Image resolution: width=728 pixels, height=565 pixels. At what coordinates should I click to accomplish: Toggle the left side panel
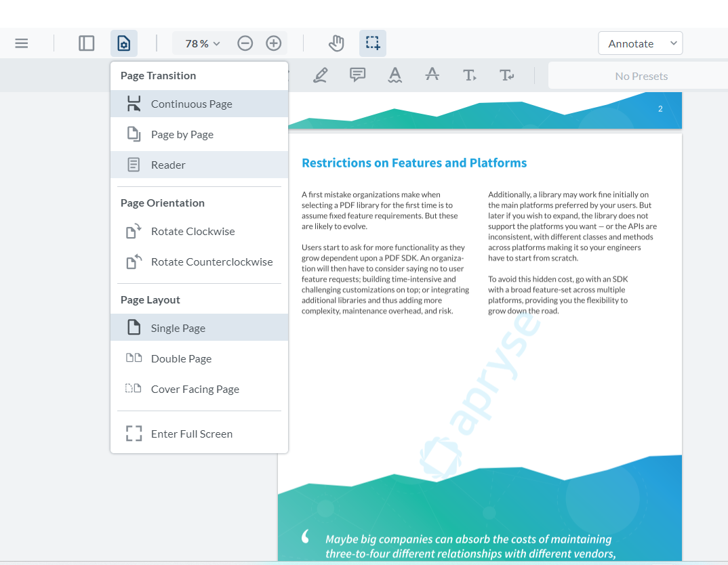pyautogui.click(x=86, y=43)
